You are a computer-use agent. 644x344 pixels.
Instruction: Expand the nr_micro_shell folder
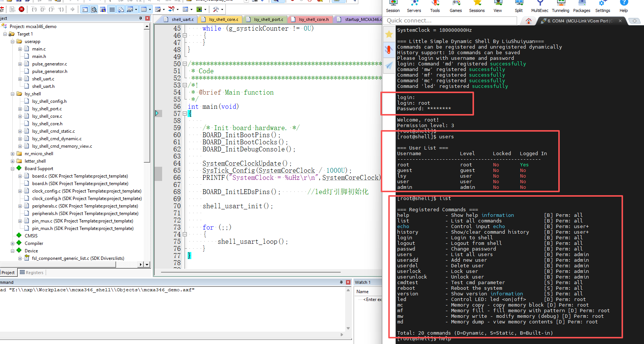[x=13, y=154]
